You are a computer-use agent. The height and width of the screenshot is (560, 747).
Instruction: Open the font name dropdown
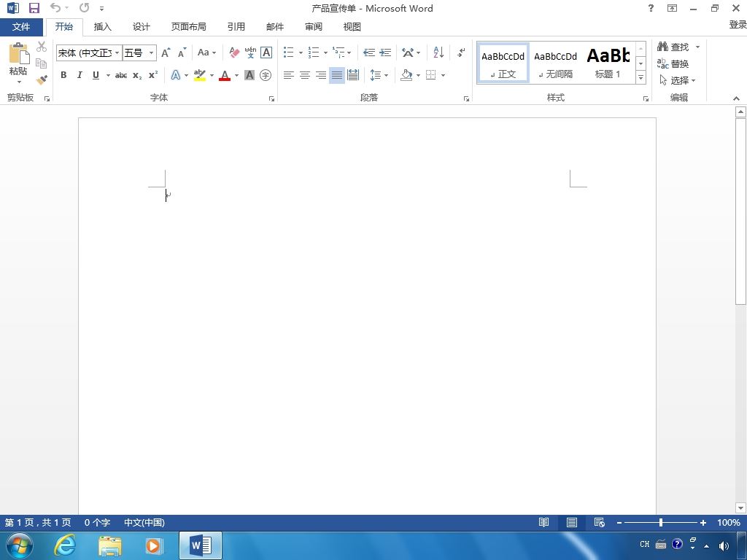117,52
